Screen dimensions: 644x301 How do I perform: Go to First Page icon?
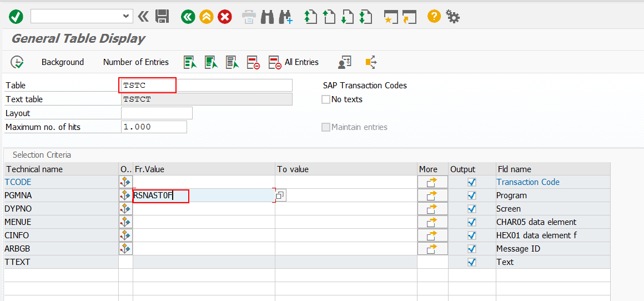pos(310,17)
